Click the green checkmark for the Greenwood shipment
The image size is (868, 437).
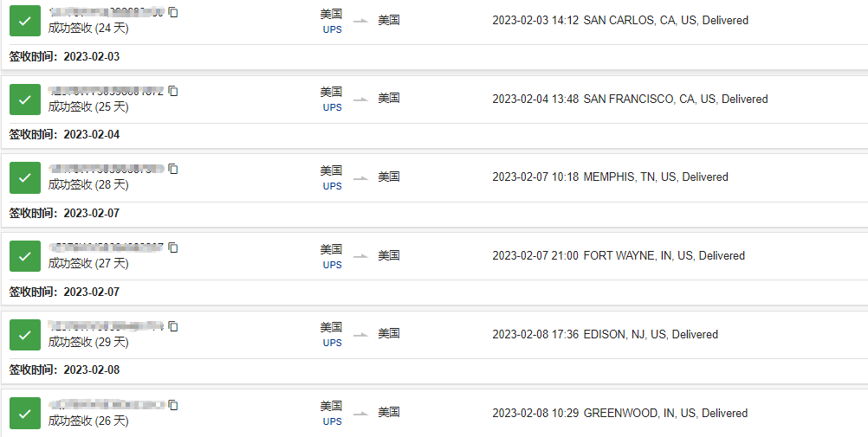pyautogui.click(x=25, y=414)
